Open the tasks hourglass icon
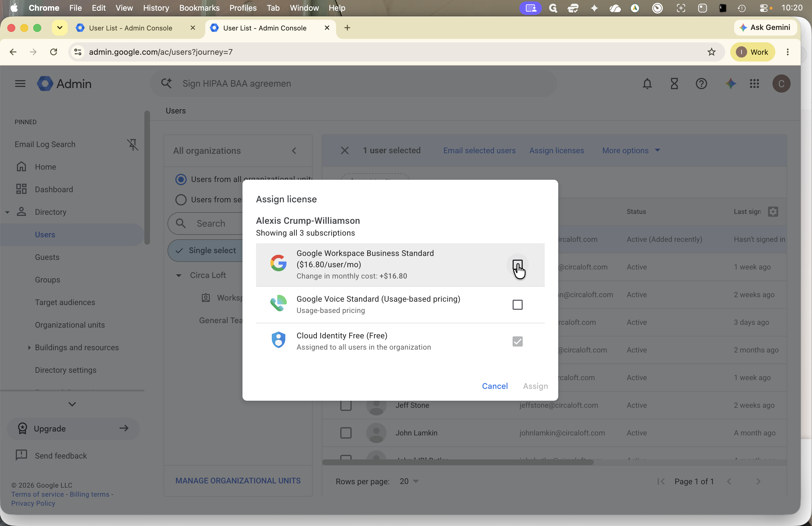This screenshot has width=812, height=526. click(674, 84)
